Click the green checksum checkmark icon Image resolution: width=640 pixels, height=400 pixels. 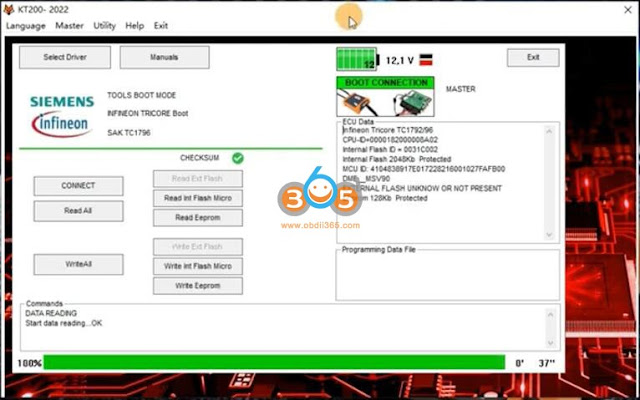[x=238, y=158]
